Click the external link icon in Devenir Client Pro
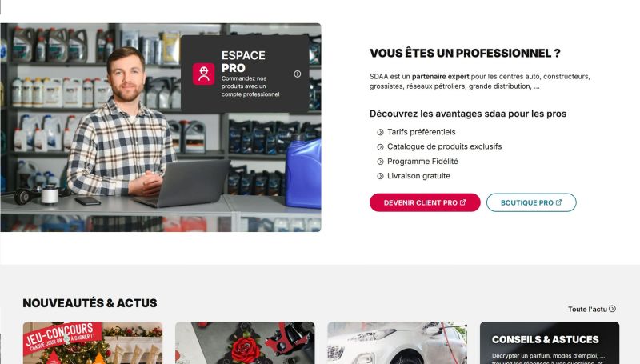Screen dimensions: 640x364 click(463, 202)
